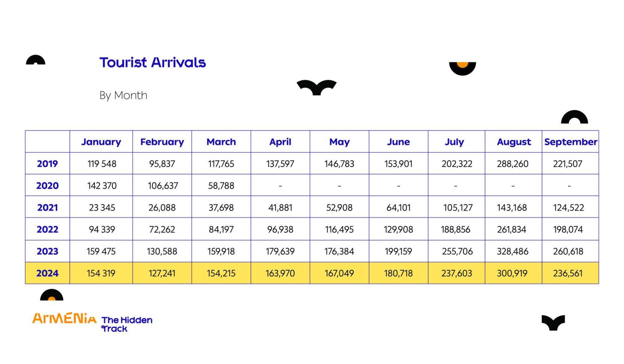This screenshot has width=624, height=364.
Task: Click the August 2023 value 328,486
Action: (x=512, y=251)
